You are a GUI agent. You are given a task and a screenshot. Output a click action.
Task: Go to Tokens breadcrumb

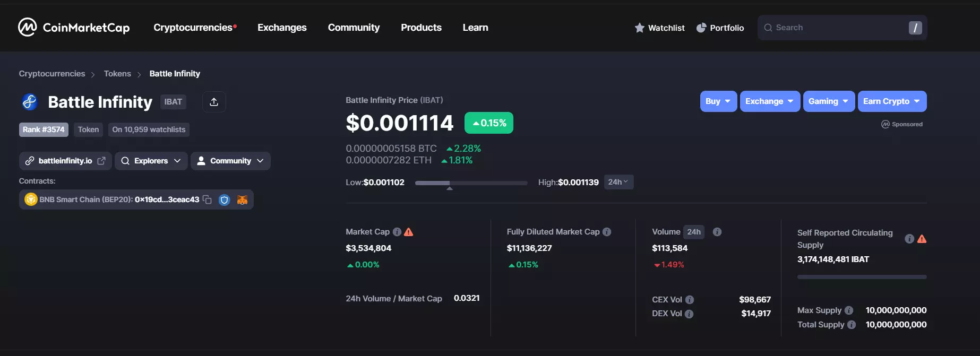117,74
